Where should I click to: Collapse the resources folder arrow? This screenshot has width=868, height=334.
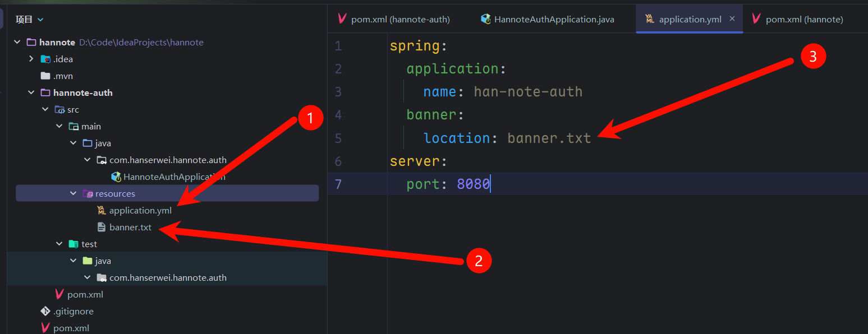tap(74, 194)
